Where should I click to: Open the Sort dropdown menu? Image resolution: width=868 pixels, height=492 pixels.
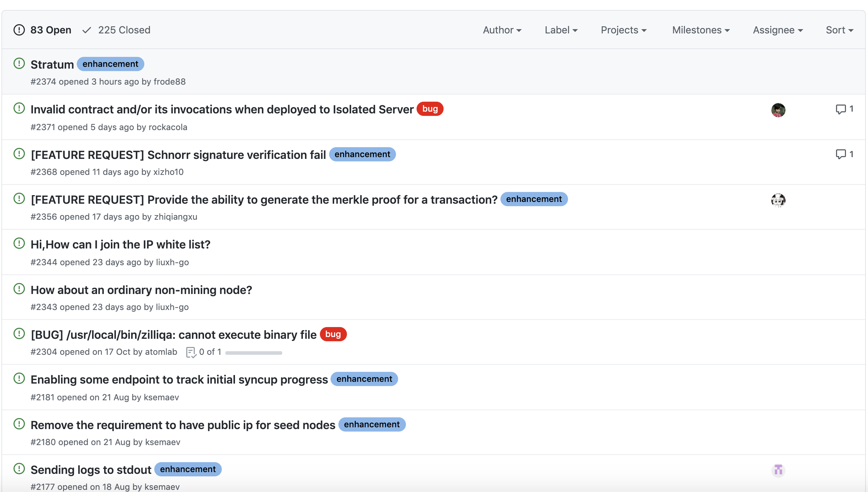pos(839,30)
